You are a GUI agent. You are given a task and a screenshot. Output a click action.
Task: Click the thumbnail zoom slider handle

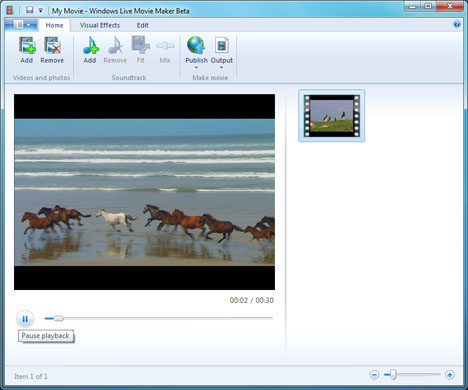pyautogui.click(x=393, y=375)
